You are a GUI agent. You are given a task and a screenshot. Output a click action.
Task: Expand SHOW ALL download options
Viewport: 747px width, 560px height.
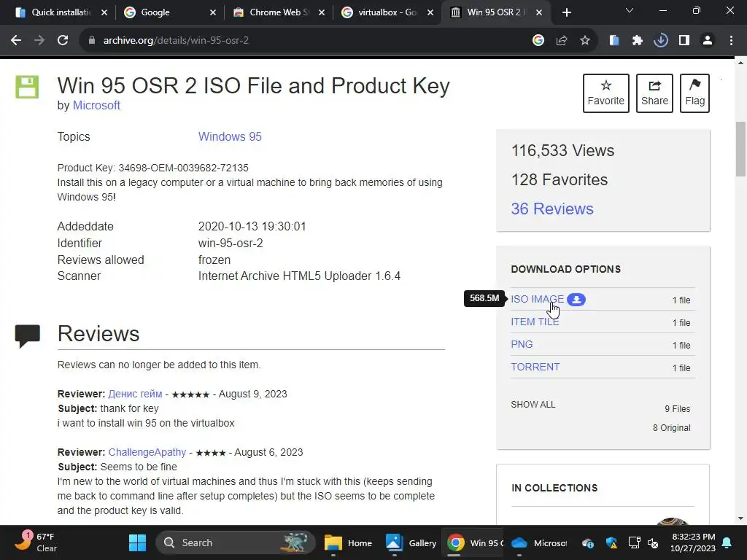click(533, 404)
